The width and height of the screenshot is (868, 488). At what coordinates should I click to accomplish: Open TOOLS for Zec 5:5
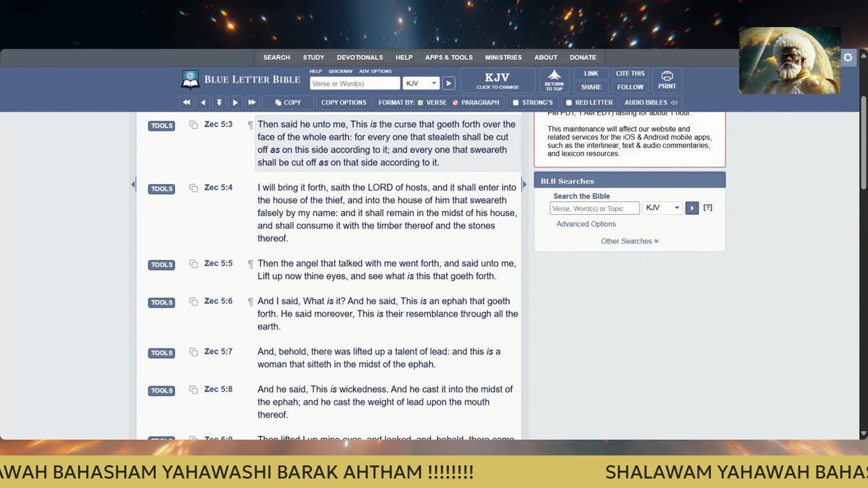click(161, 264)
